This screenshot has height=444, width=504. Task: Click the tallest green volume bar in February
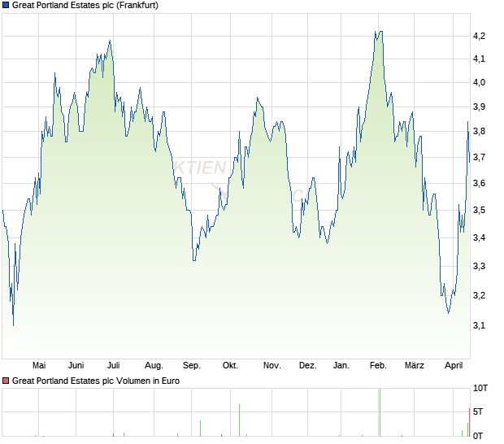point(380,412)
